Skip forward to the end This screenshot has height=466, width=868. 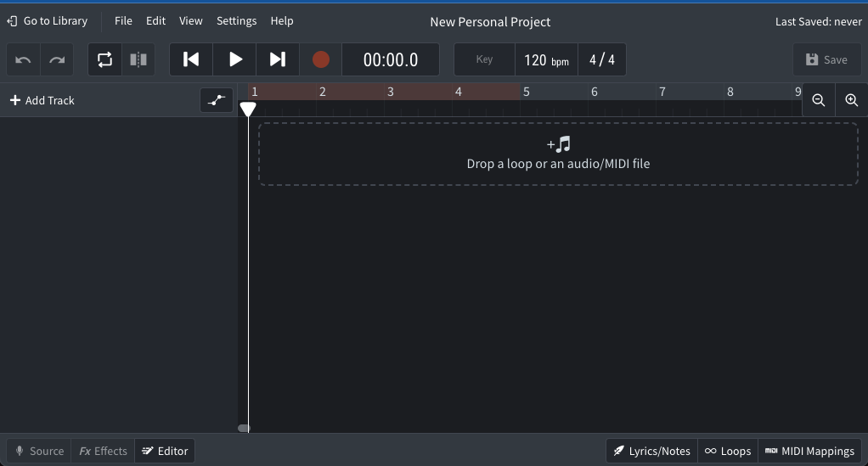pyautogui.click(x=278, y=59)
